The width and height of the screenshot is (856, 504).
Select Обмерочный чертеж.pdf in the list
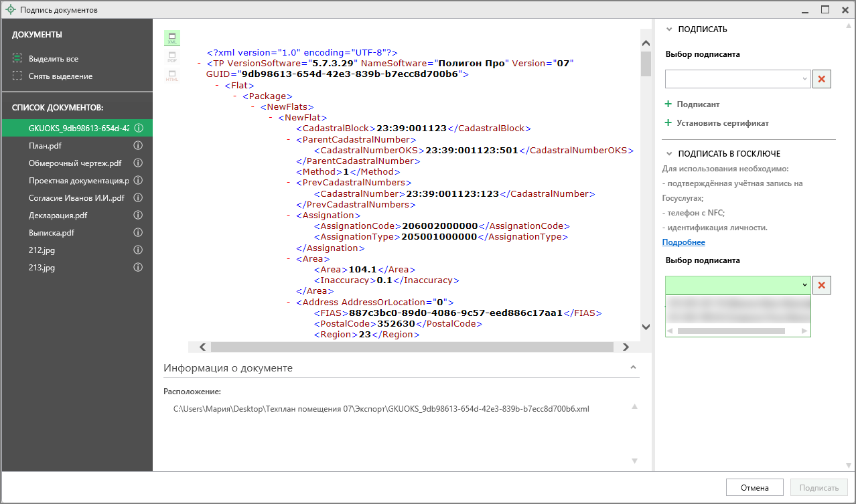[x=74, y=163]
